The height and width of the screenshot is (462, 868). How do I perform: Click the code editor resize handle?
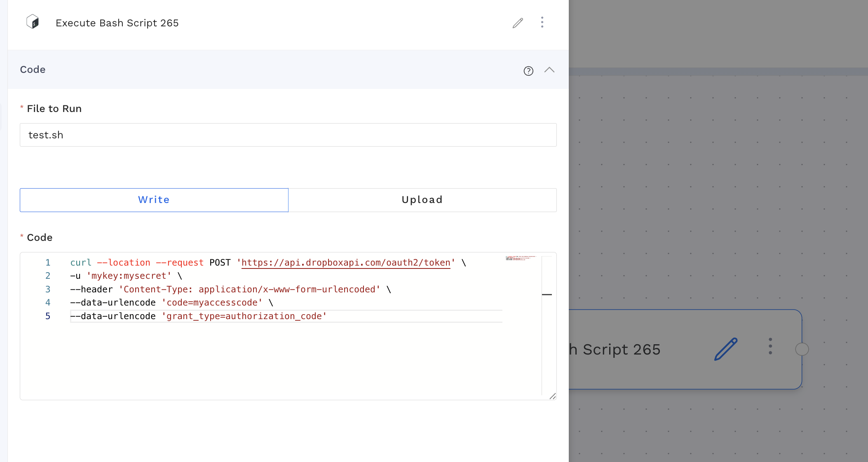pyautogui.click(x=552, y=396)
